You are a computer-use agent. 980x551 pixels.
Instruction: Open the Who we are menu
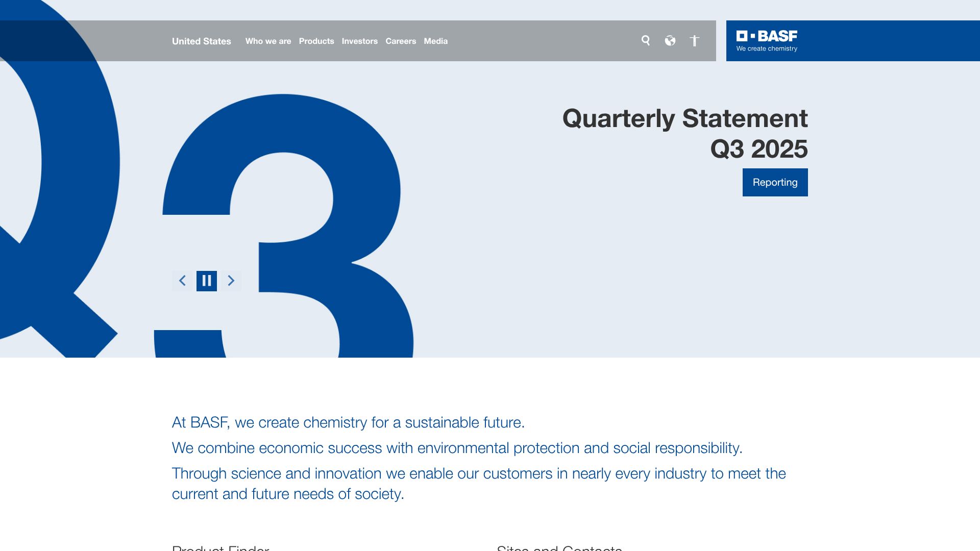268,41
